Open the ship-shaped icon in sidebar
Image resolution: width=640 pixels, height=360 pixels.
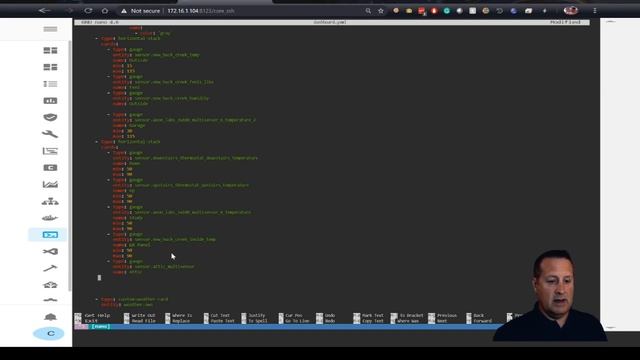[x=50, y=218]
